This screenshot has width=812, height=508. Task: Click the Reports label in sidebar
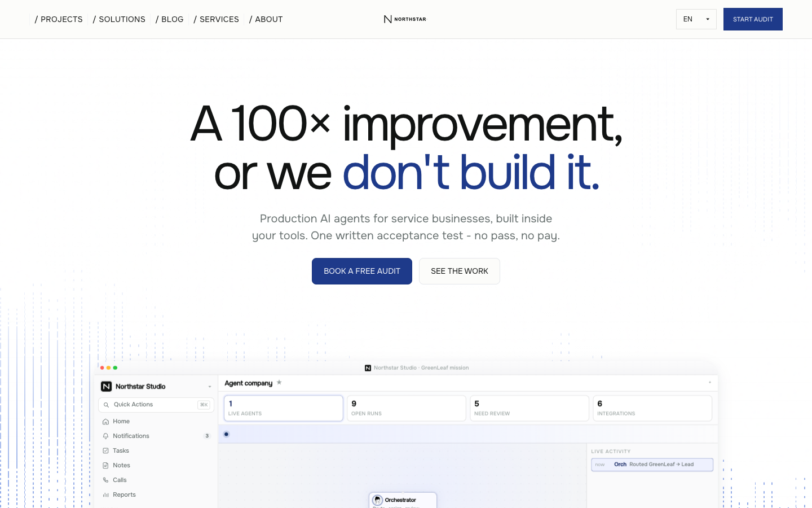(x=124, y=495)
